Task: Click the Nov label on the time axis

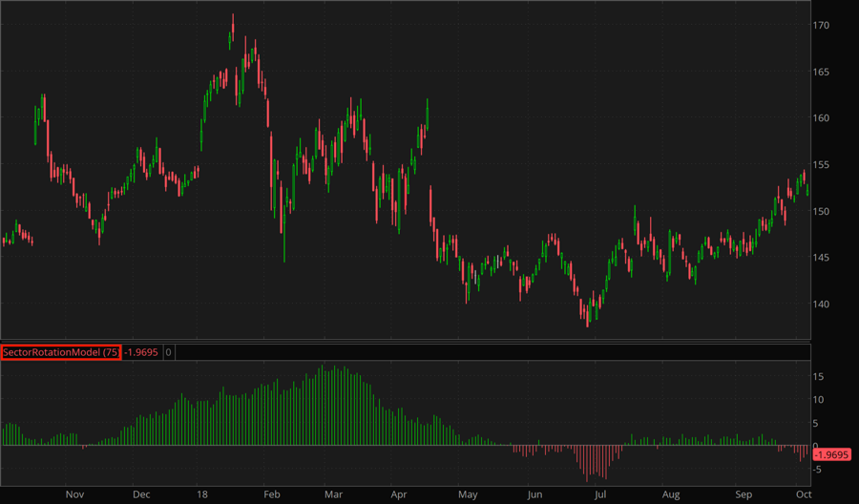Action: (75, 494)
